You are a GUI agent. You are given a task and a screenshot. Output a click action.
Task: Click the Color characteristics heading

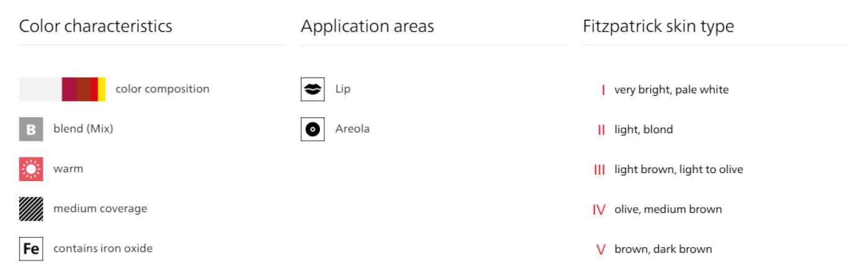pos(95,26)
